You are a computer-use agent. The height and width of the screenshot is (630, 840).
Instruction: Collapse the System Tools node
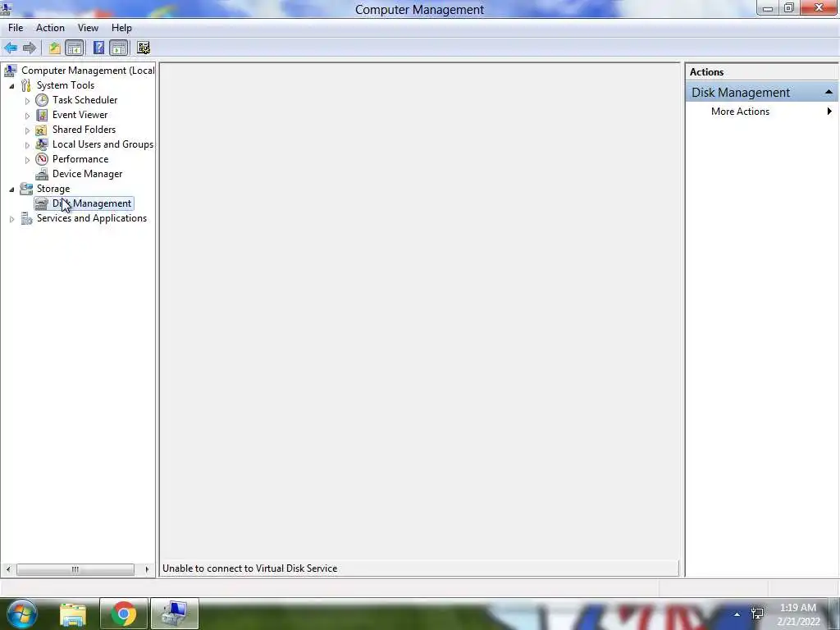click(11, 85)
